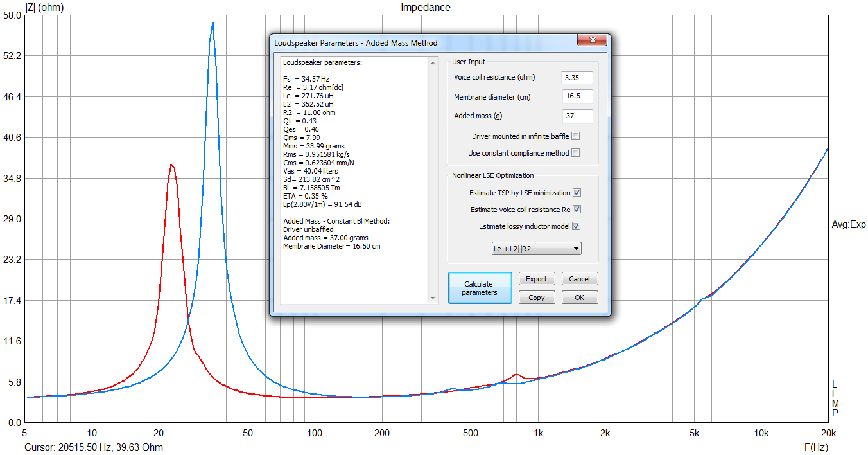Screen dimensions: 868x455
Task: Click the Impedance graph title
Action: pyautogui.click(x=426, y=8)
